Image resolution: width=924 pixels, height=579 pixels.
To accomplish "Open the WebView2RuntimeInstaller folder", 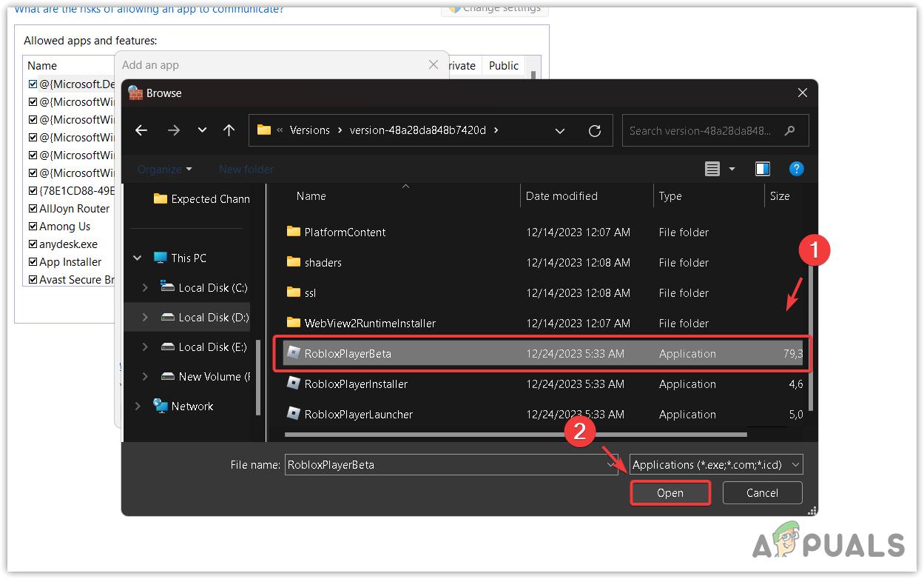I will 369,324.
